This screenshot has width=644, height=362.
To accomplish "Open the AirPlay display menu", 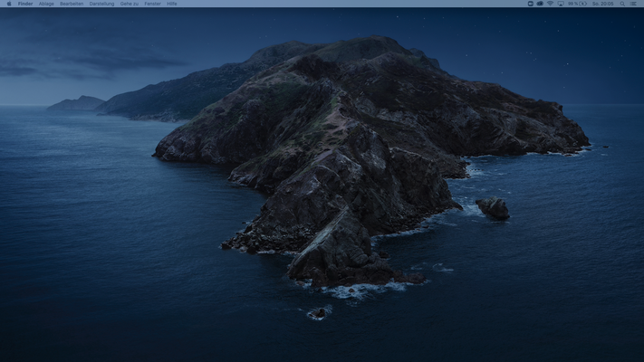I will point(561,4).
